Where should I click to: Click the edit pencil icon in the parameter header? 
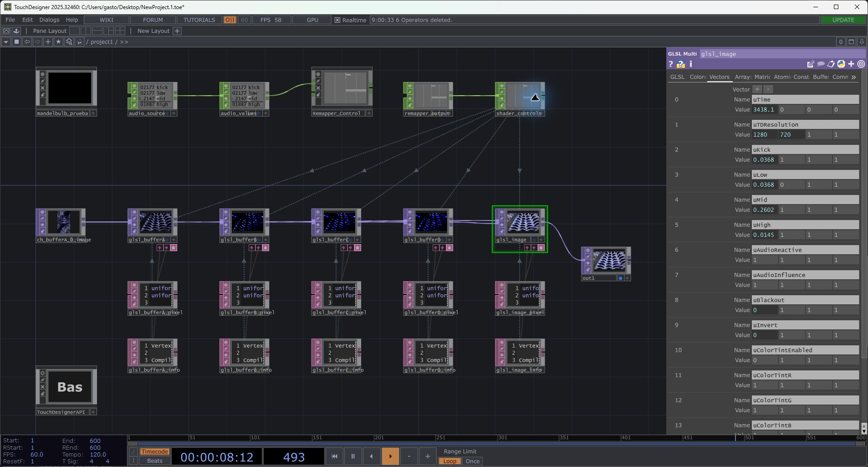click(x=811, y=64)
